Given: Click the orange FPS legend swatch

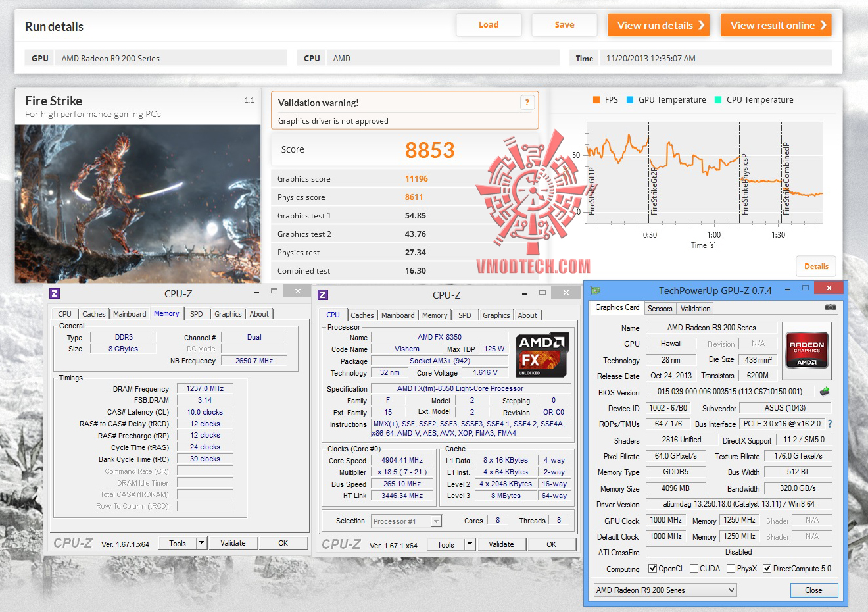Looking at the screenshot, I should [596, 100].
